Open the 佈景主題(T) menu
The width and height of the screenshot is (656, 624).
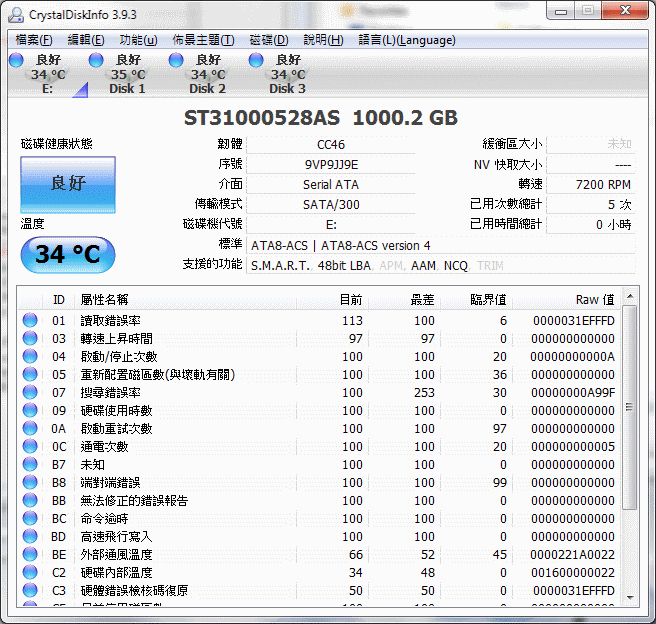[203, 40]
